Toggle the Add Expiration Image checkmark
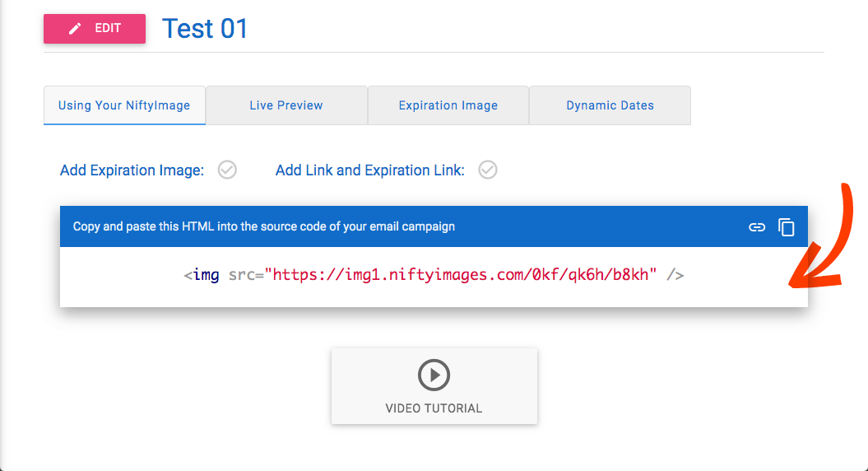This screenshot has height=471, width=868. coord(227,170)
